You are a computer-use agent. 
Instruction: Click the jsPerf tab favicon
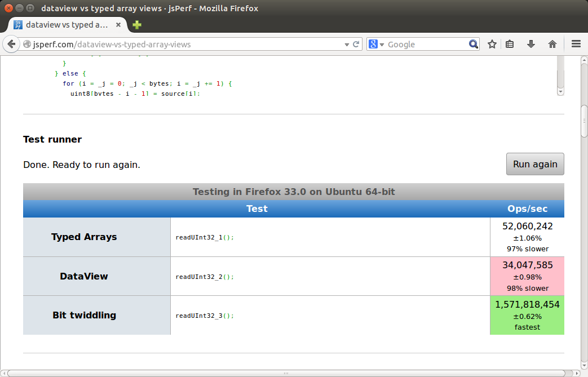click(x=17, y=25)
